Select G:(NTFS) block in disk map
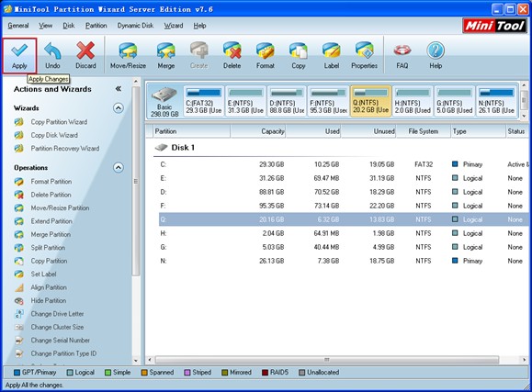 coord(455,101)
